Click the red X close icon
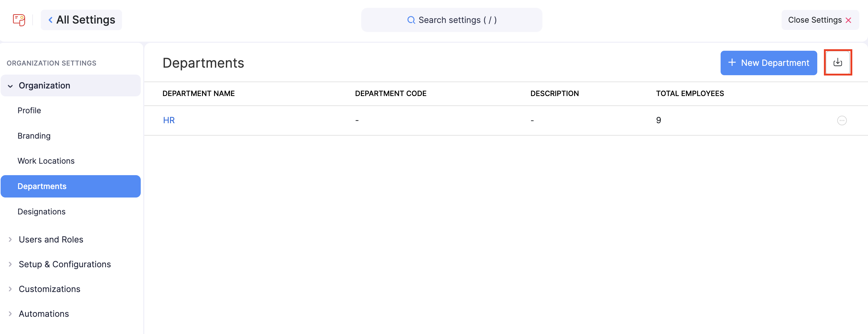 [x=848, y=21]
